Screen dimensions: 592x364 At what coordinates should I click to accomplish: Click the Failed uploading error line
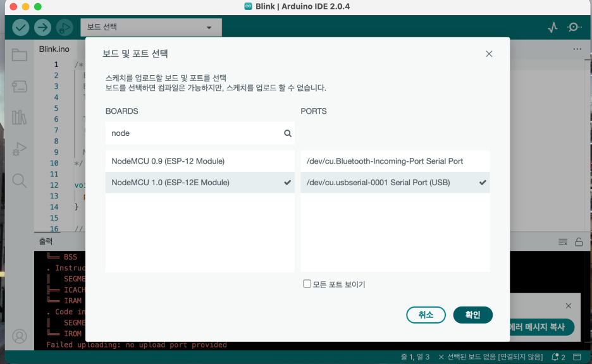pyautogui.click(x=137, y=345)
